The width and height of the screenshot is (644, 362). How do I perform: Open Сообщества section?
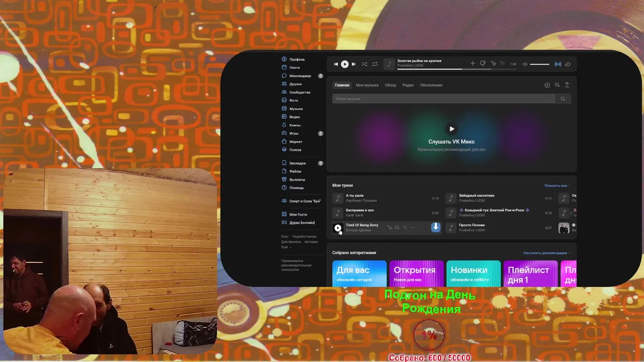[300, 93]
